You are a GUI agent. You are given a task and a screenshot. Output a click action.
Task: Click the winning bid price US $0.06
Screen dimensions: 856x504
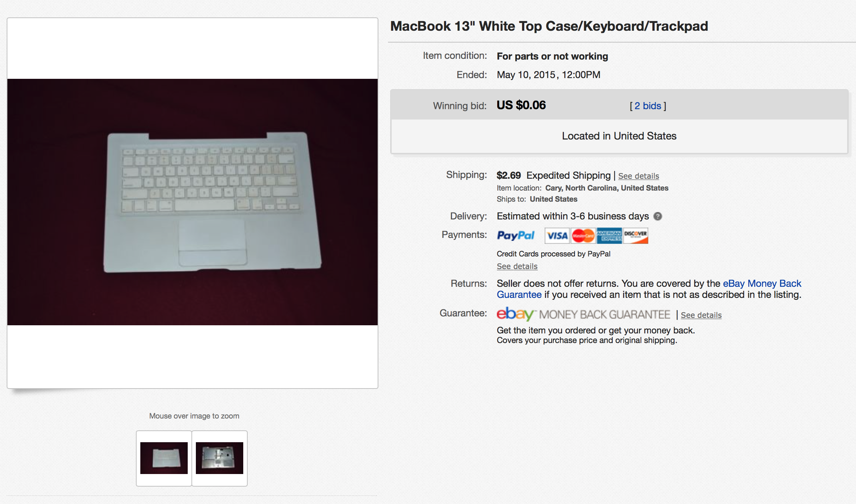click(521, 105)
